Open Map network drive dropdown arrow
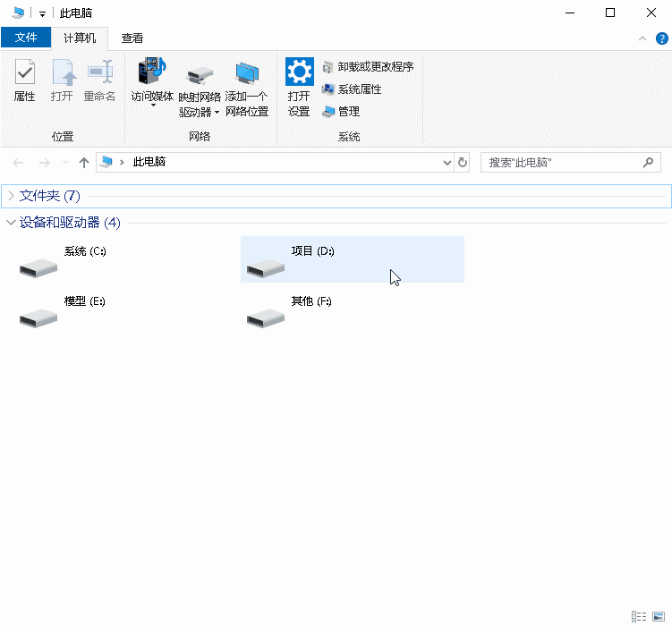 217,113
